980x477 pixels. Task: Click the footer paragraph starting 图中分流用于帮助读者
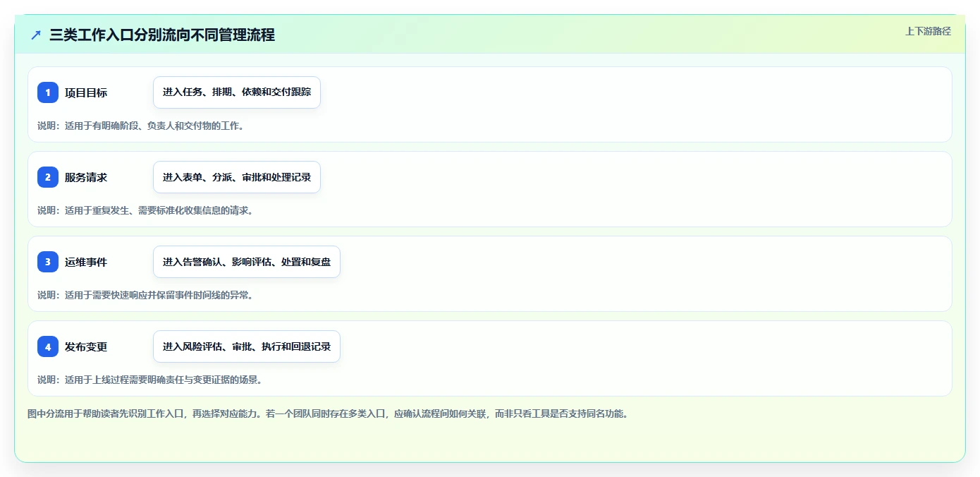(x=327, y=413)
